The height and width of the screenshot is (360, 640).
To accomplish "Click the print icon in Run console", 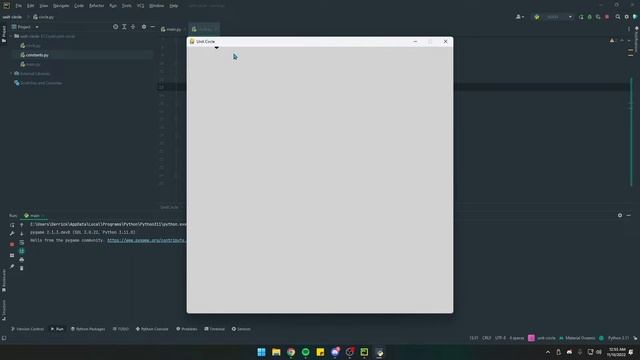I will coord(22,260).
